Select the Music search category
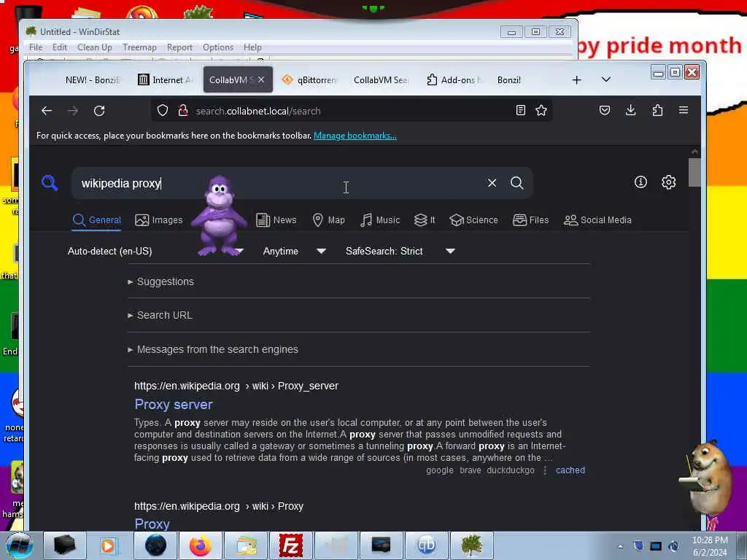Screen dimensions: 747x560 (x=380, y=220)
